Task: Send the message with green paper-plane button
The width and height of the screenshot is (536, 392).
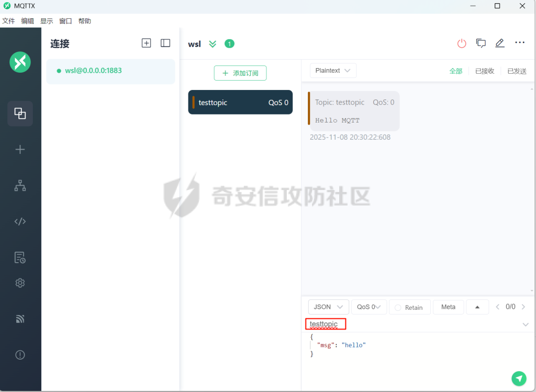Action: pos(518,378)
